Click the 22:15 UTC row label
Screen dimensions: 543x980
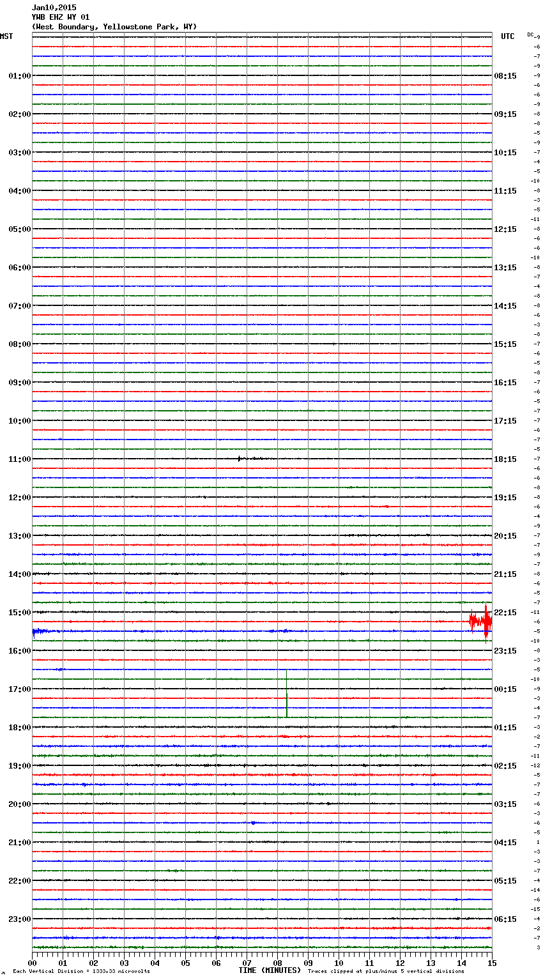click(505, 613)
